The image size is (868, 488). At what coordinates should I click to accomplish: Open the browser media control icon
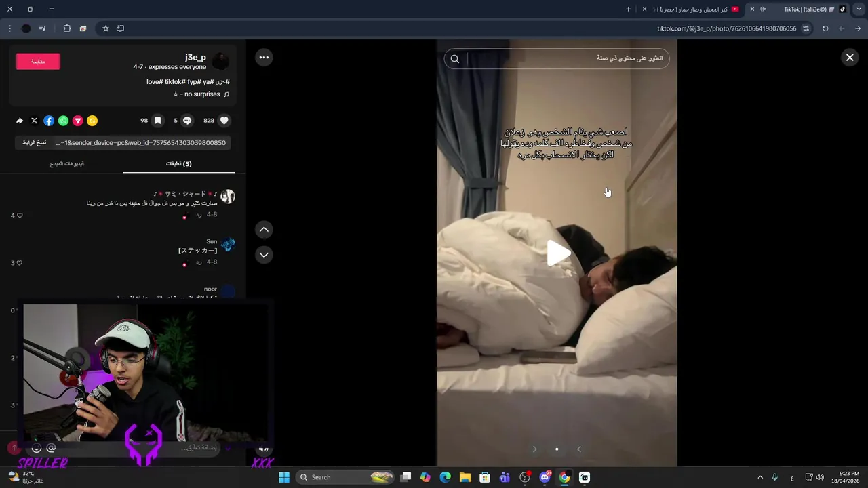43,28
